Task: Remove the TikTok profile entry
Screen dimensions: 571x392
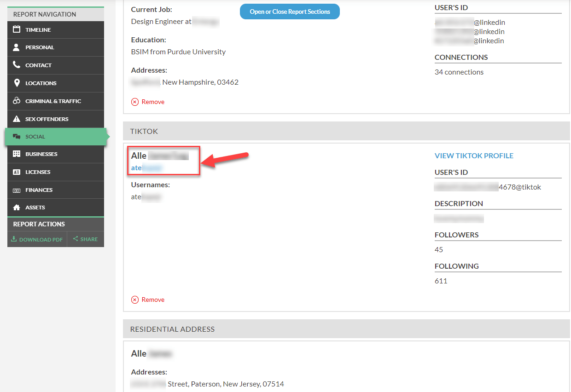Action: [148, 300]
